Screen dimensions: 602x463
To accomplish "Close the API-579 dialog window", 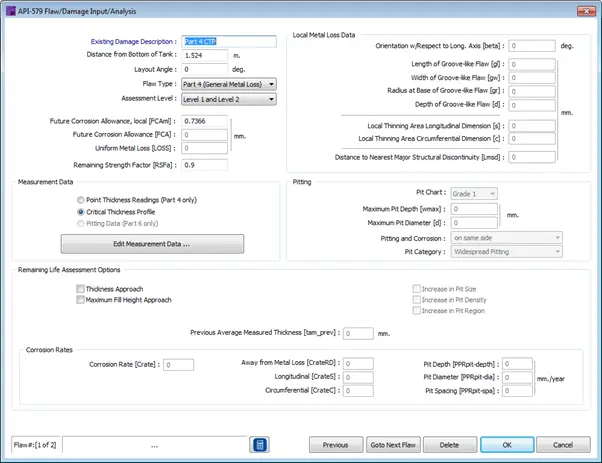I will (x=586, y=11).
